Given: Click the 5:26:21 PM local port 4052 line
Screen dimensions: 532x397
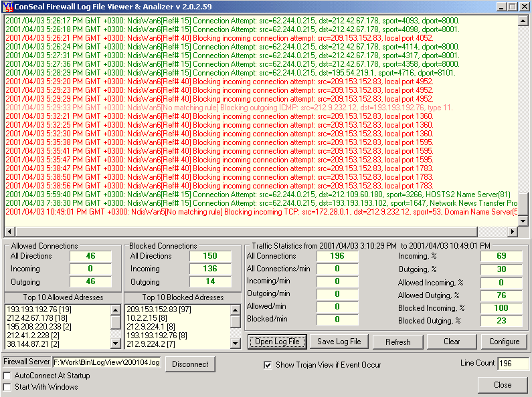Looking at the screenshot, I should click(219, 38).
